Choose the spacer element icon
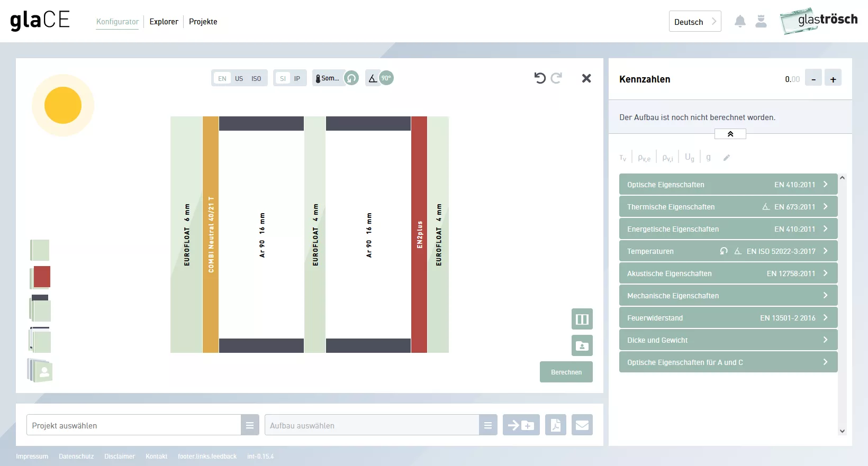868x466 pixels. coord(41,308)
